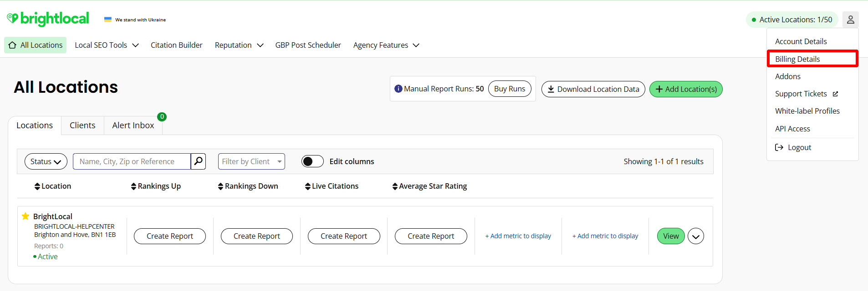Screen dimensions: 868x291
Task: Sort by Average Star Rating arrows
Action: [395, 186]
